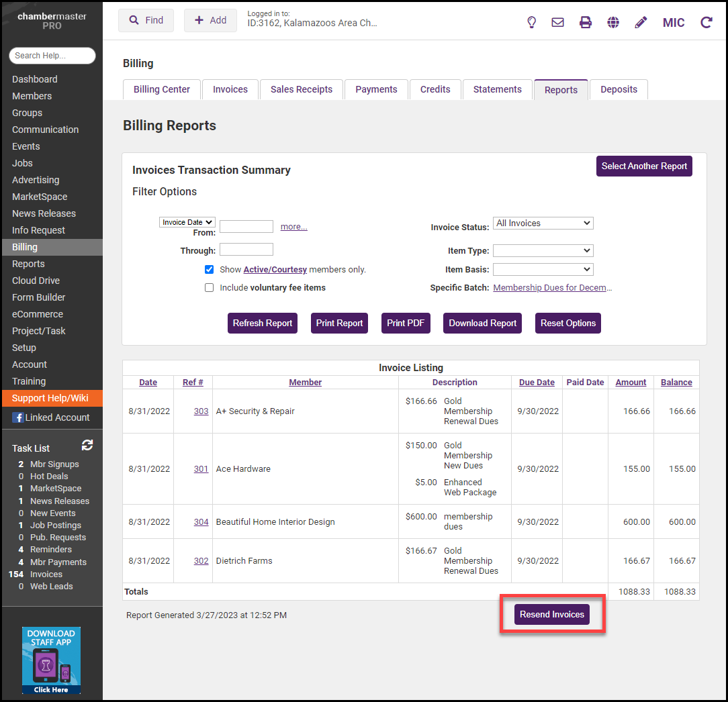The height and width of the screenshot is (702, 728).
Task: Switch to the Payments tab
Action: pyautogui.click(x=376, y=89)
